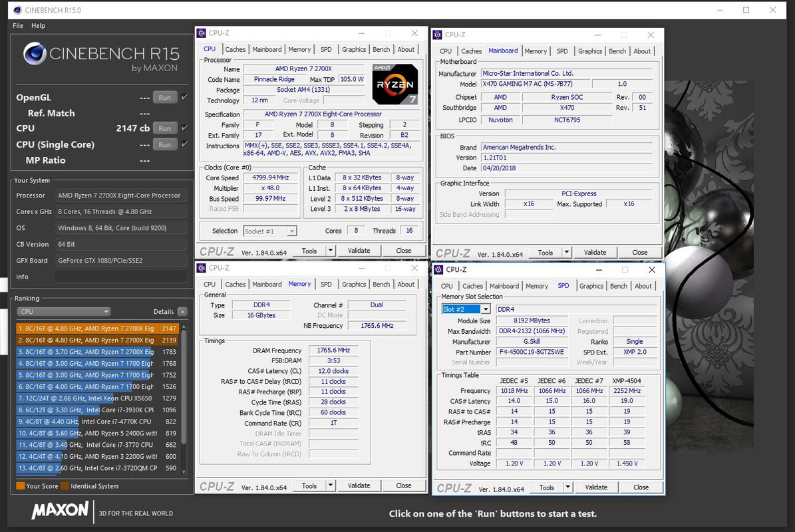Switch to Memory tab in SPD window
This screenshot has width=795, height=532.
click(537, 286)
